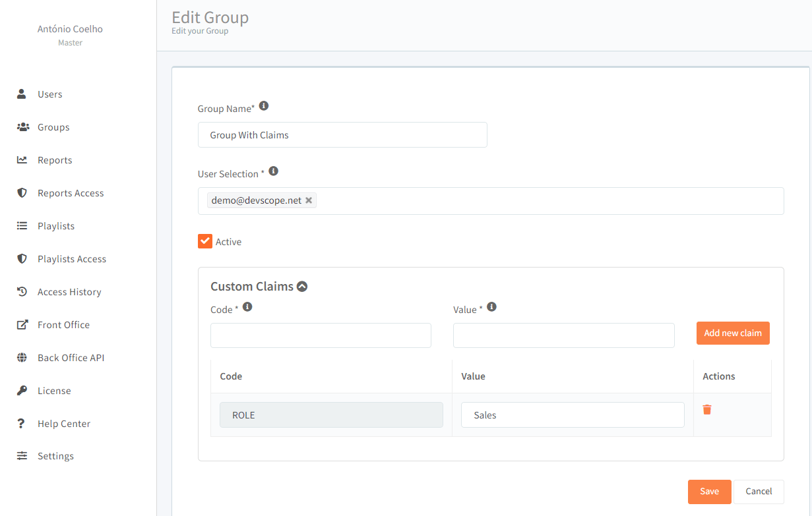Open the Groups menu item
The width and height of the screenshot is (812, 516).
pyautogui.click(x=53, y=127)
